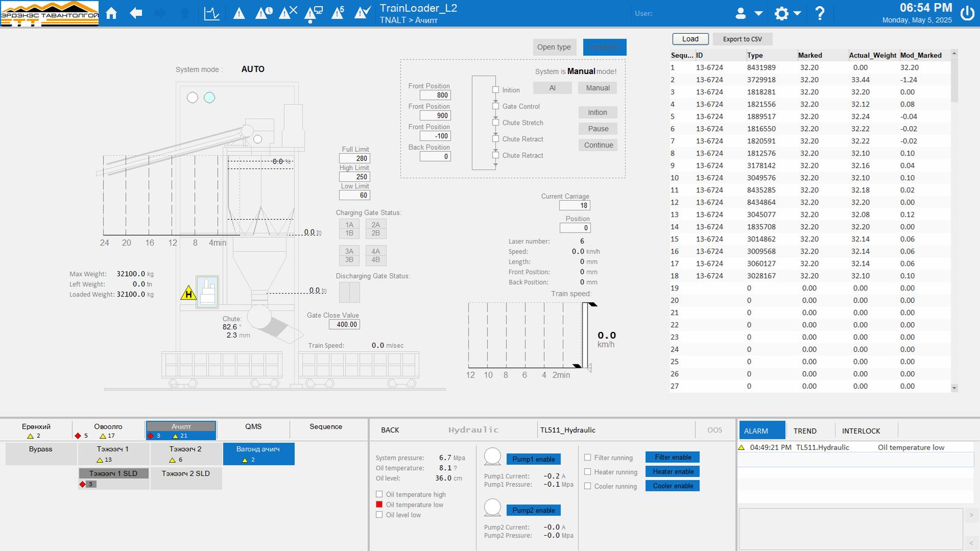Viewport: 980px width, 551px height.
Task: Open the settings gear icon
Action: [x=782, y=13]
